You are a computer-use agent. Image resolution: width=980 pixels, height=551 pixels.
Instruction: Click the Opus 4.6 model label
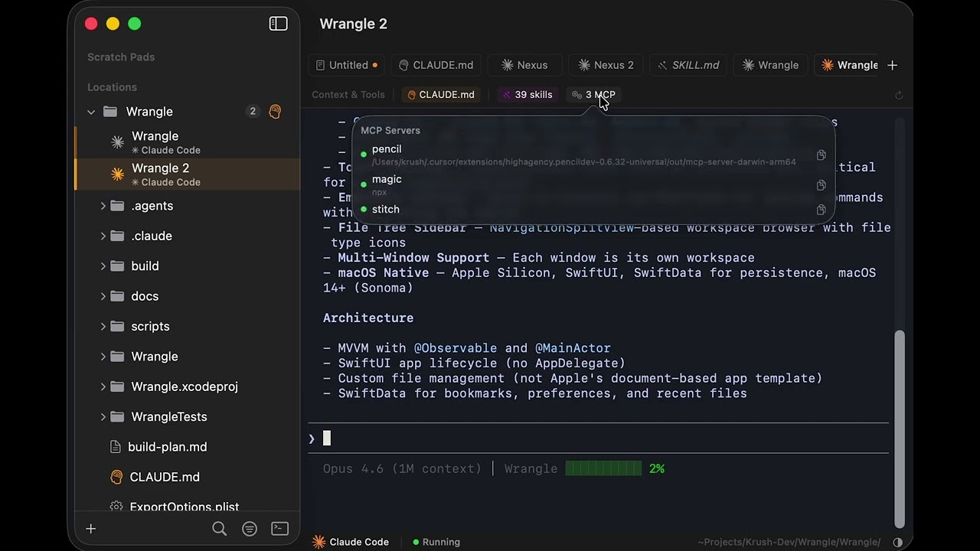pos(402,468)
